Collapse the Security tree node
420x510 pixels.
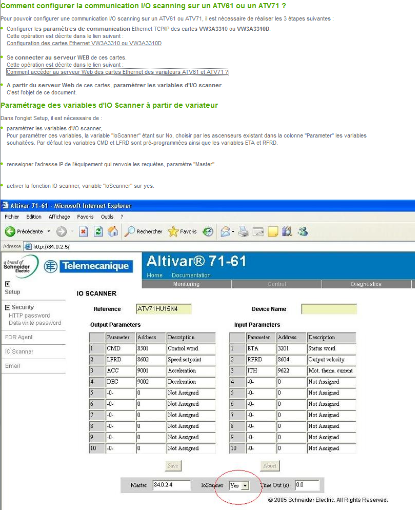(x=8, y=307)
